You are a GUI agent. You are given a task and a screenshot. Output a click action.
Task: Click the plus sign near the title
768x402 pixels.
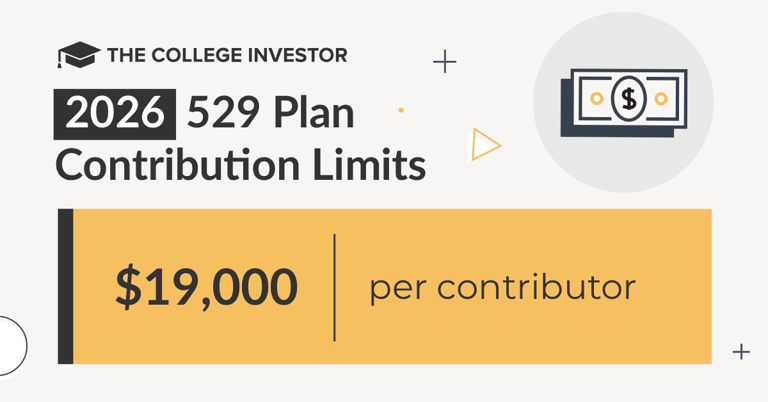click(x=445, y=62)
